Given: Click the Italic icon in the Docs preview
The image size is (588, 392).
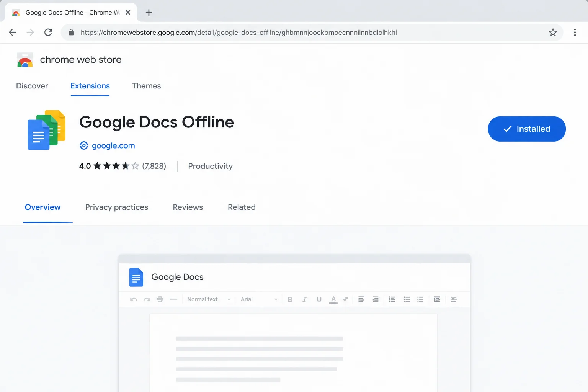Looking at the screenshot, I should tap(304, 299).
